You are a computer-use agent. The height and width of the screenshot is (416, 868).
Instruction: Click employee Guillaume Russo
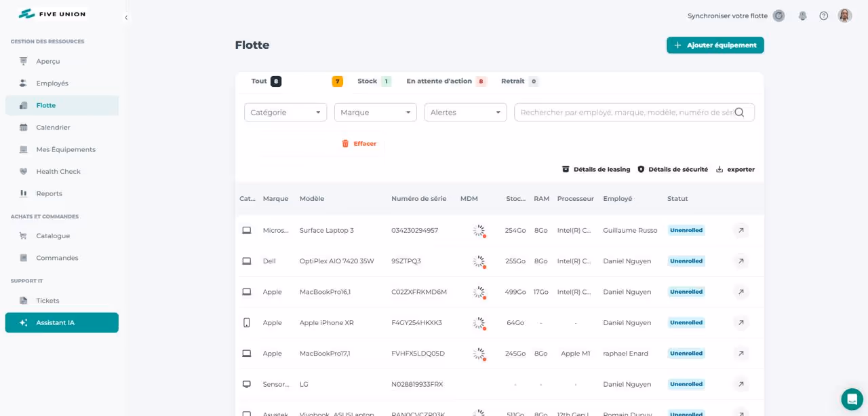tap(630, 231)
